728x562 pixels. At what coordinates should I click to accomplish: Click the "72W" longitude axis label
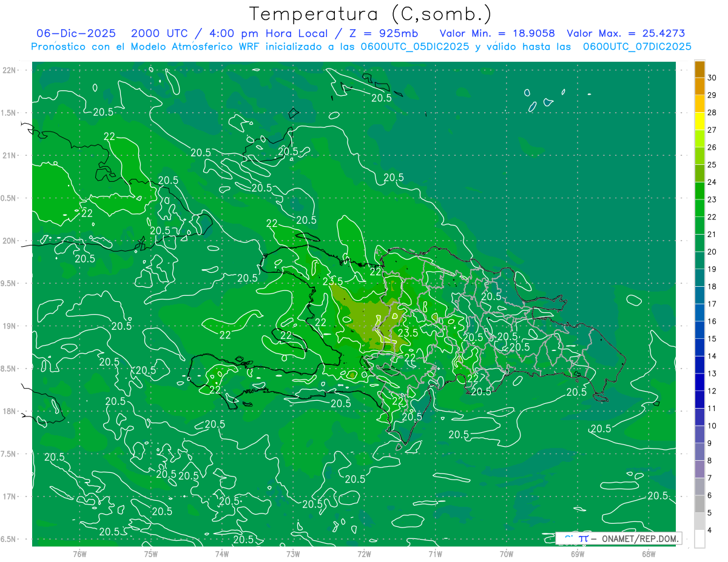tap(364, 554)
